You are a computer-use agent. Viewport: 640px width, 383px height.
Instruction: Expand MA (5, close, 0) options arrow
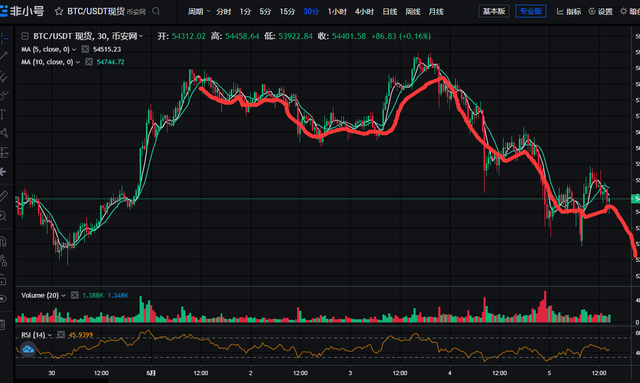click(x=74, y=49)
